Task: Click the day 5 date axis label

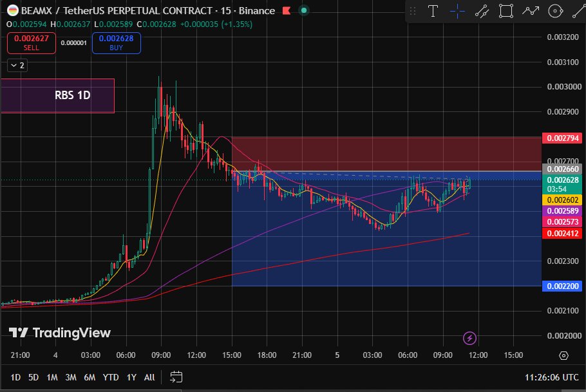Action: [x=337, y=355]
